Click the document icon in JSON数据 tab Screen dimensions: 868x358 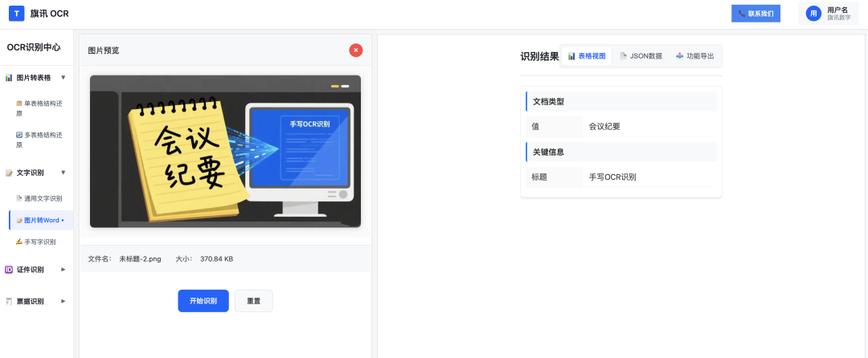(x=624, y=56)
